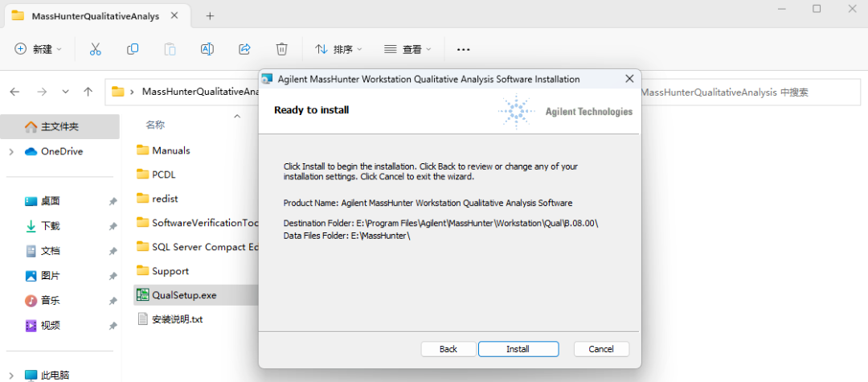Click the pin icon next to 下载
The height and width of the screenshot is (382, 868).
click(113, 227)
